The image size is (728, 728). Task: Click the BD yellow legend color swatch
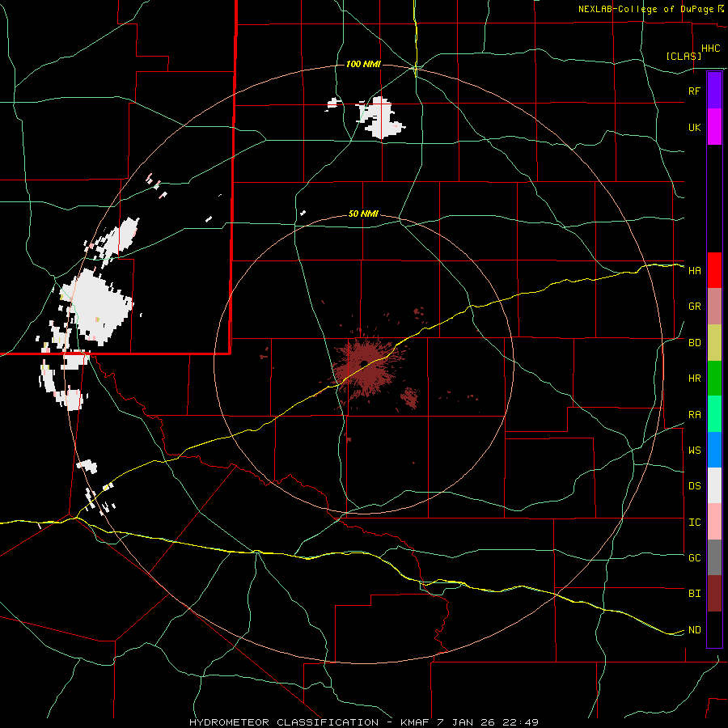click(x=714, y=343)
